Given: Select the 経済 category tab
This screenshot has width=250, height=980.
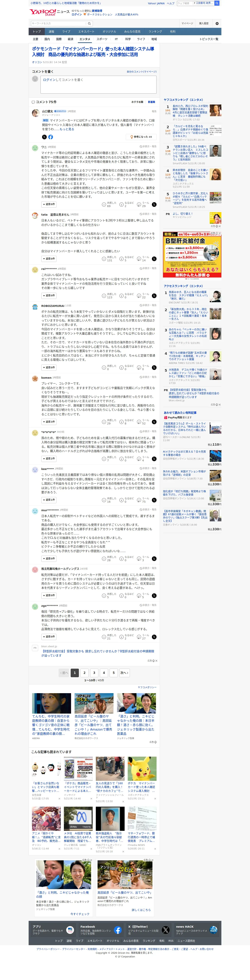Looking at the screenshot, I should pyautogui.click(x=70, y=39).
